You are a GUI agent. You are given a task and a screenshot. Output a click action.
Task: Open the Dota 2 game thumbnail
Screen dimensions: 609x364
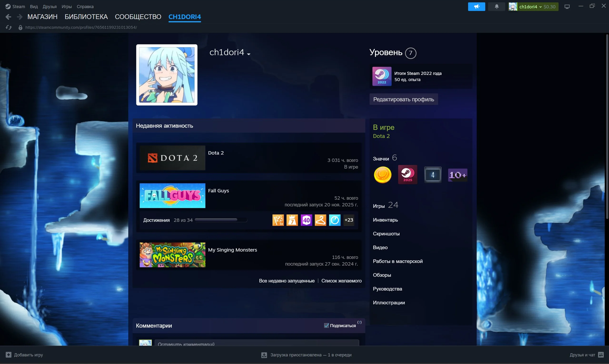(x=172, y=158)
